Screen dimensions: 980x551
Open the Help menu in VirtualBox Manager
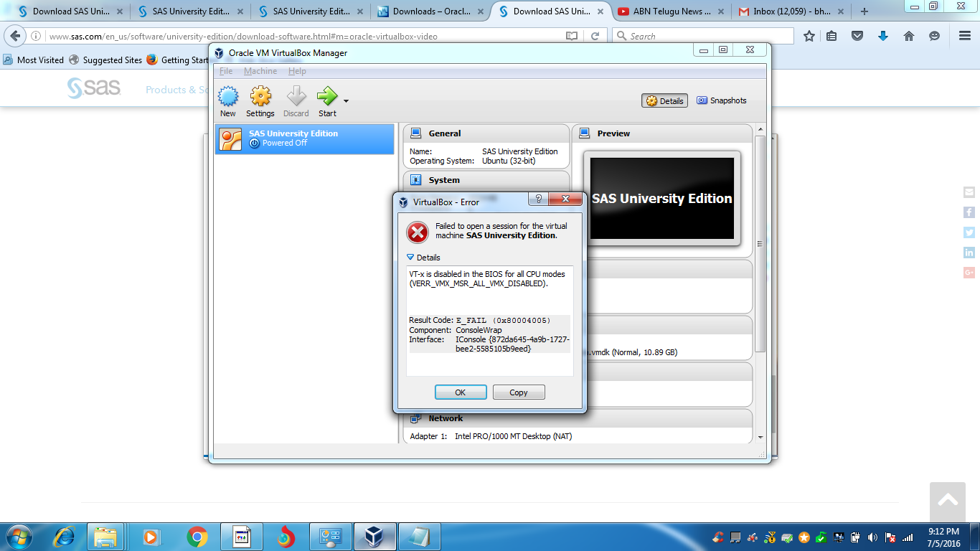[297, 71]
